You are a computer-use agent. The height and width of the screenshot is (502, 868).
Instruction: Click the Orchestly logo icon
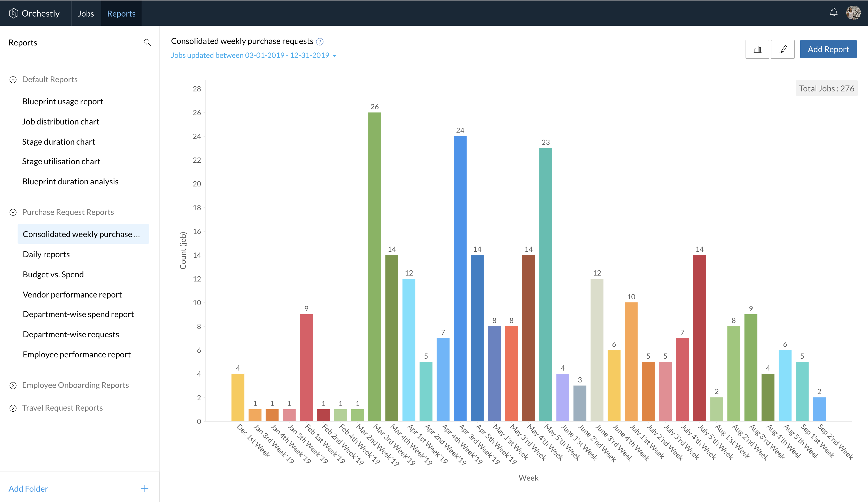(x=13, y=13)
